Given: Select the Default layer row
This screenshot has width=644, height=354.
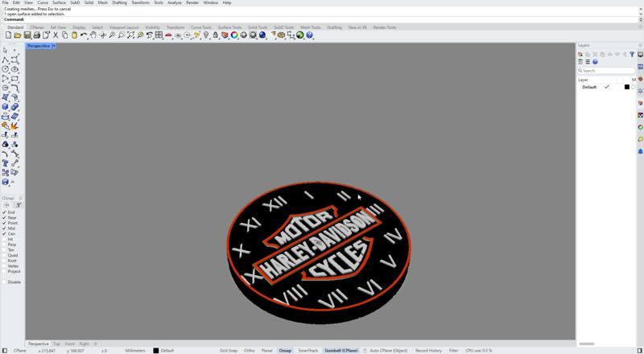Looking at the screenshot, I should [606, 87].
